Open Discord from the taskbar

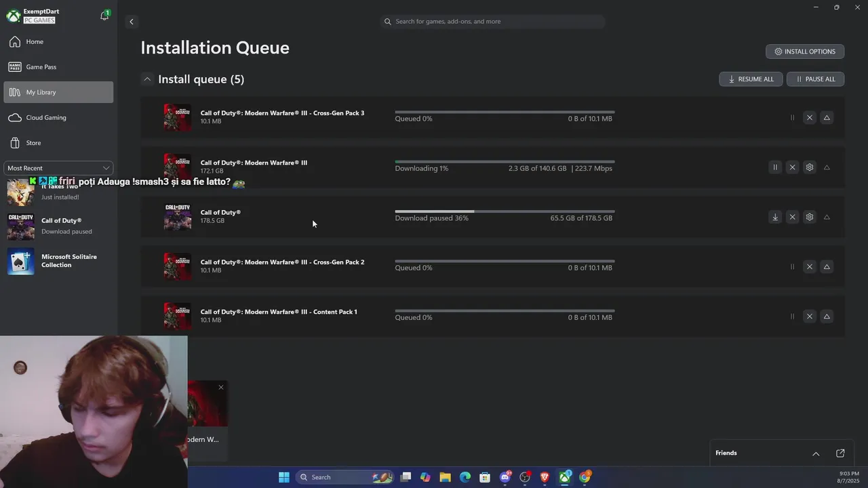505,477
